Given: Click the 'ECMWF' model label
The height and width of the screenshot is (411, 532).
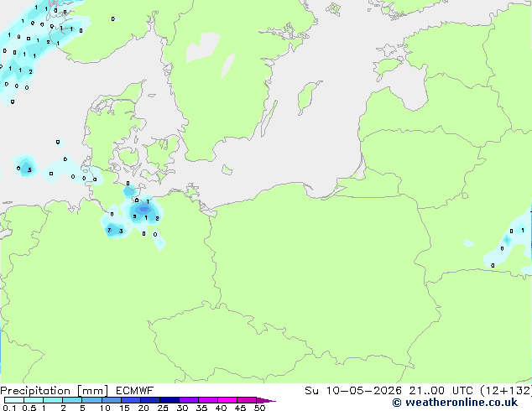Looking at the screenshot, I should point(135,391).
